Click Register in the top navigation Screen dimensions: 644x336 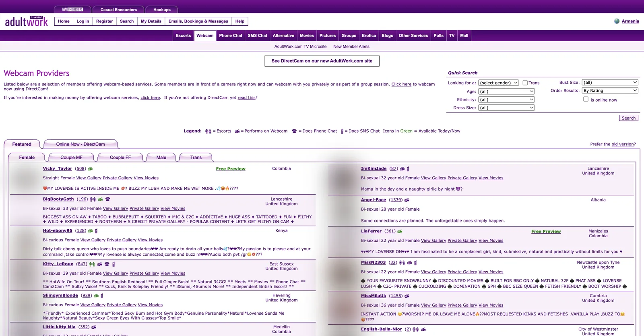105,21
